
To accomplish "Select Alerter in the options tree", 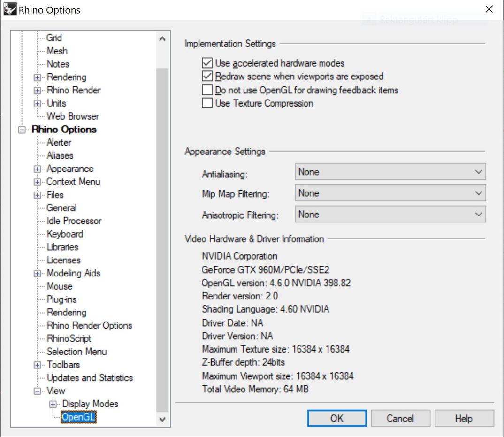I will [59, 142].
